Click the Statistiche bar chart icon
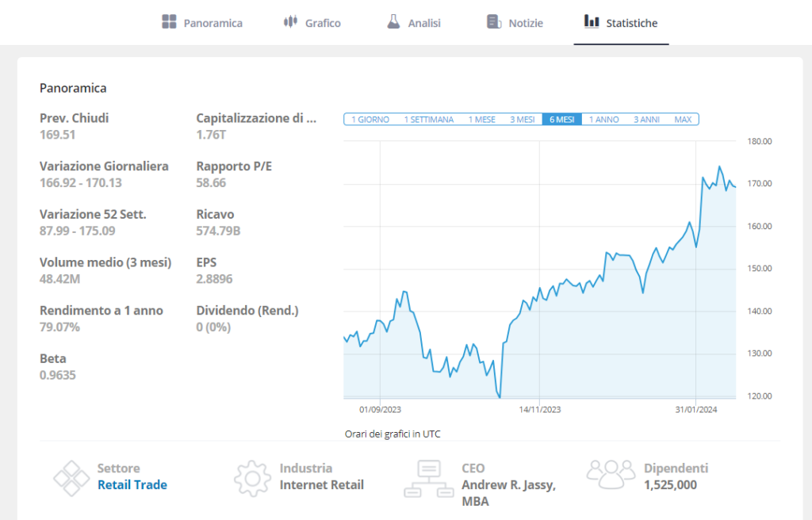This screenshot has height=520, width=812. pos(592,21)
